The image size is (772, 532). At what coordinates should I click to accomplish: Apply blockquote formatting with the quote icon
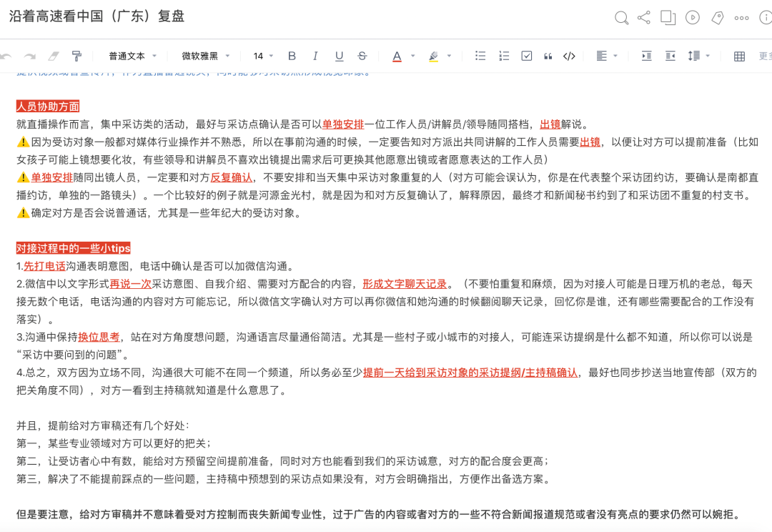[548, 56]
